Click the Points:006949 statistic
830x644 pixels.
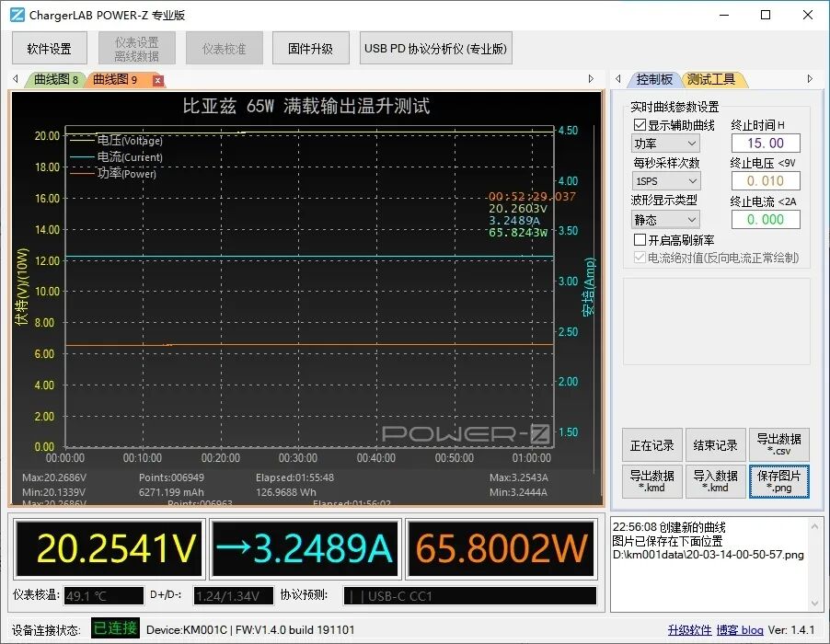[171, 477]
